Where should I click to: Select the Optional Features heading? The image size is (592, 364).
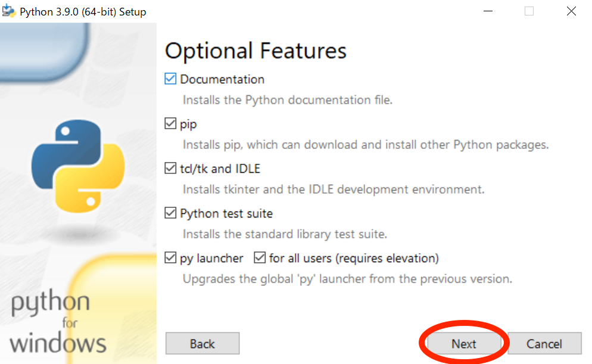tap(256, 51)
